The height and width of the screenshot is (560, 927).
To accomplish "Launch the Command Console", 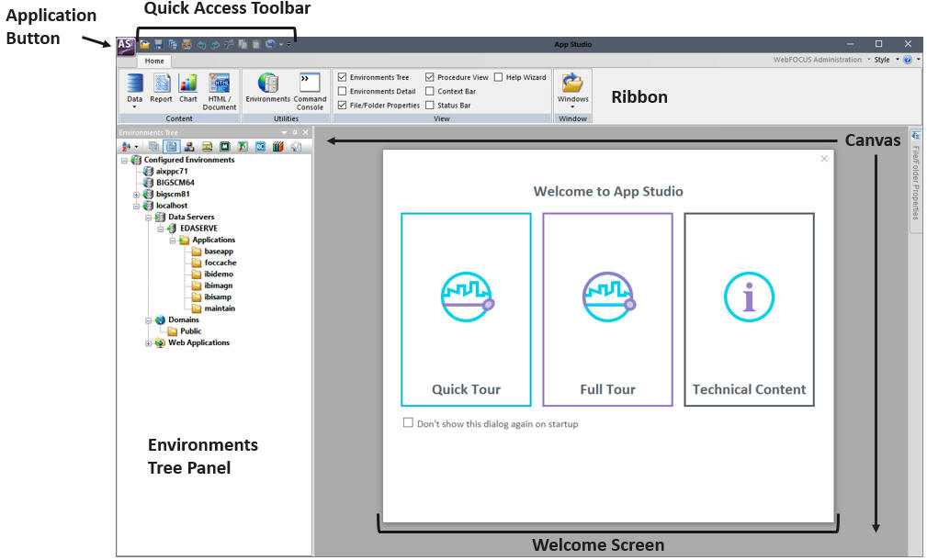I will tap(310, 92).
